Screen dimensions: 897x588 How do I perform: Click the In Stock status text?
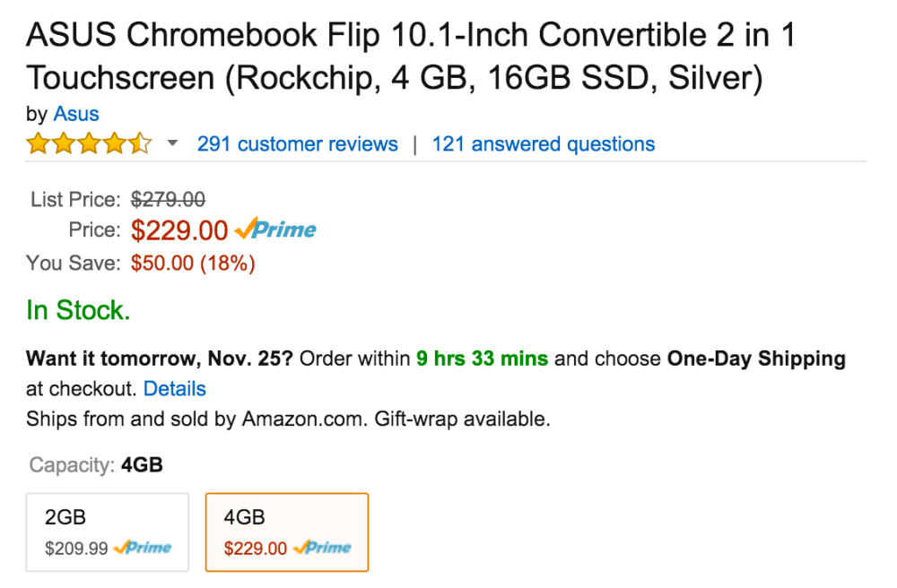[78, 311]
